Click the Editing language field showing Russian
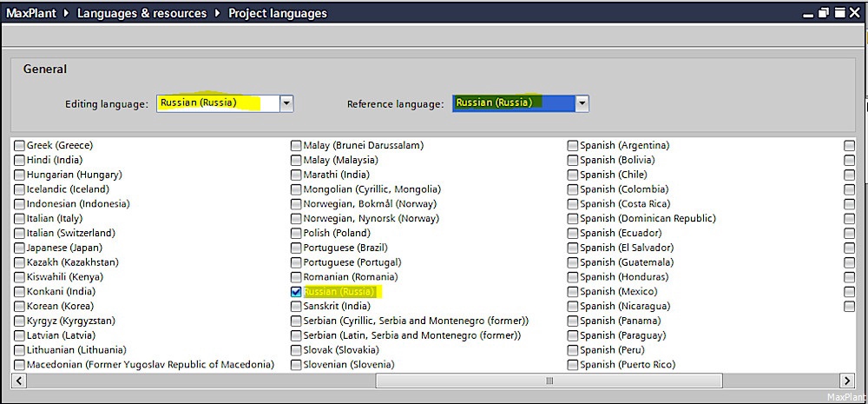 [x=218, y=103]
